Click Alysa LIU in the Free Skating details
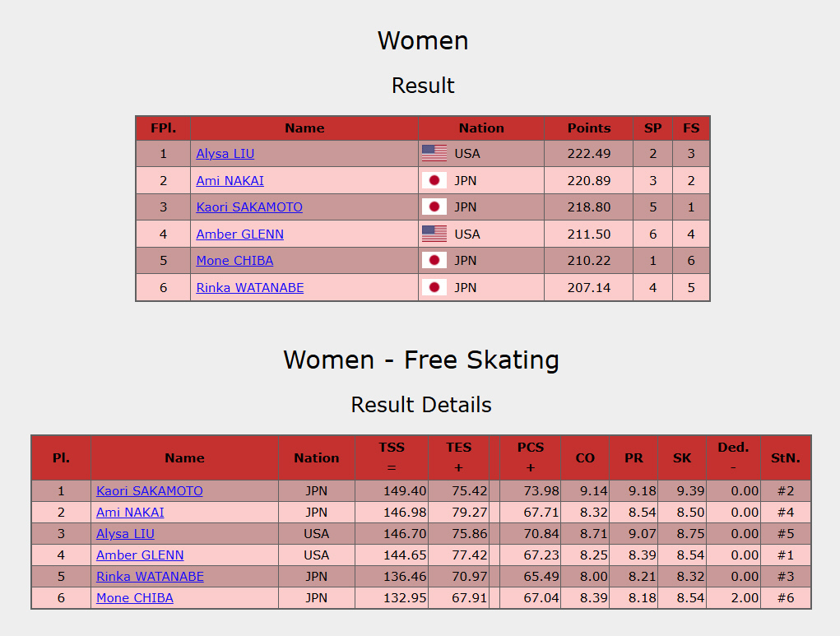Screen dimensions: 840x636 click(x=124, y=533)
